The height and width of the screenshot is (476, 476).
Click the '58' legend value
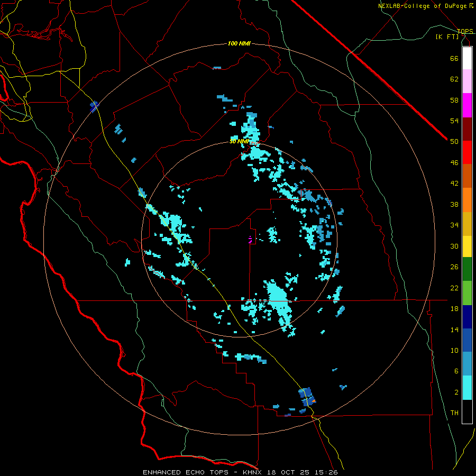click(x=454, y=100)
